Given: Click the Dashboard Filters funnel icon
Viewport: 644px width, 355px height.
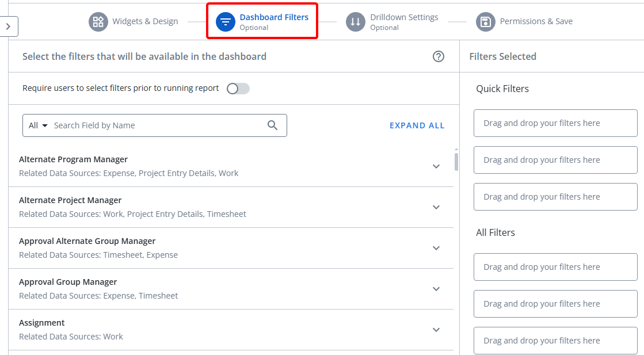Looking at the screenshot, I should pyautogui.click(x=226, y=22).
